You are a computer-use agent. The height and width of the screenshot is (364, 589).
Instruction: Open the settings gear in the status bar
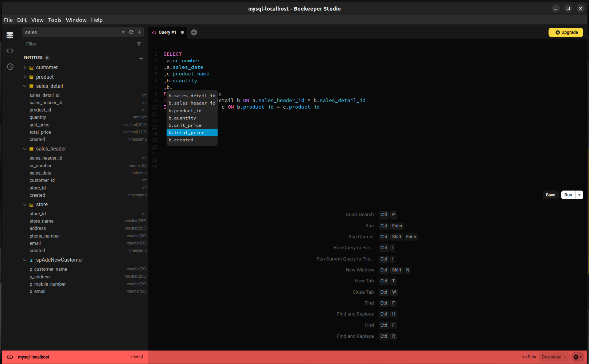click(578, 357)
